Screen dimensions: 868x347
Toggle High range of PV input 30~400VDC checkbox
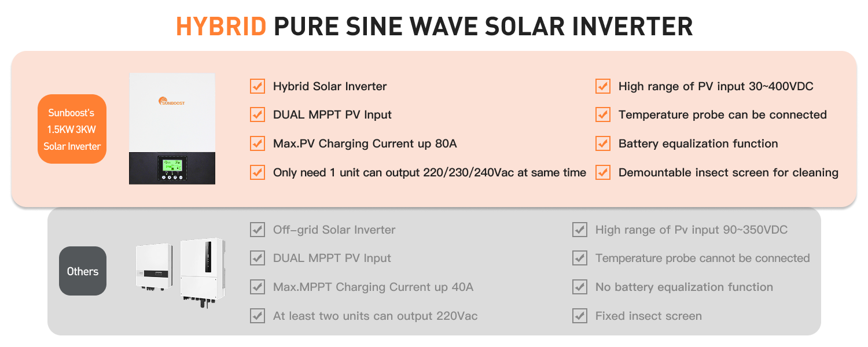click(x=603, y=86)
